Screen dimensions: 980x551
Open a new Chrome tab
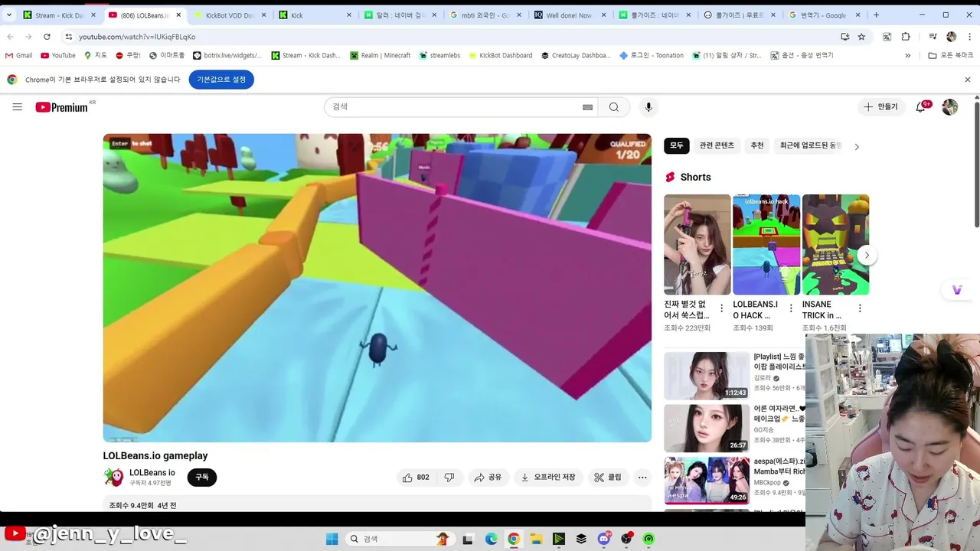(877, 15)
